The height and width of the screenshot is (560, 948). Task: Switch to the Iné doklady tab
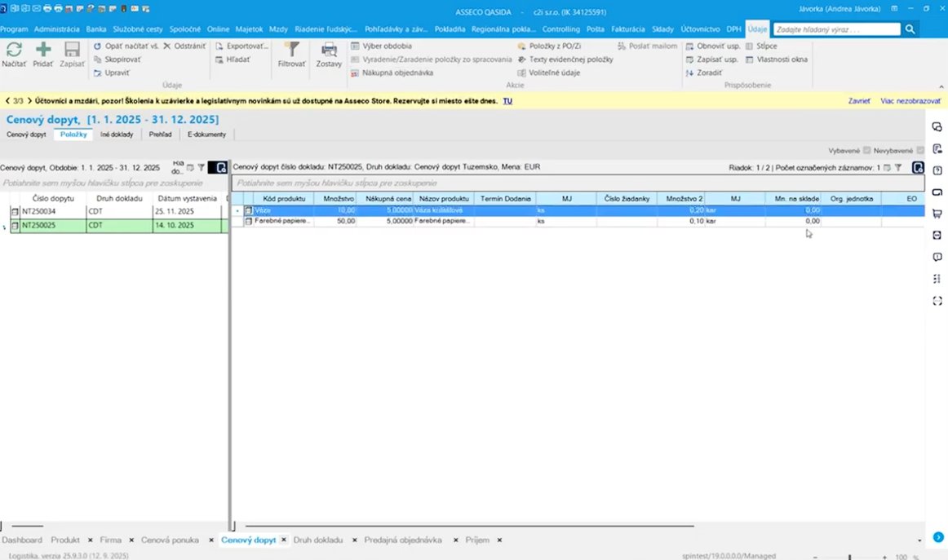[x=117, y=134]
